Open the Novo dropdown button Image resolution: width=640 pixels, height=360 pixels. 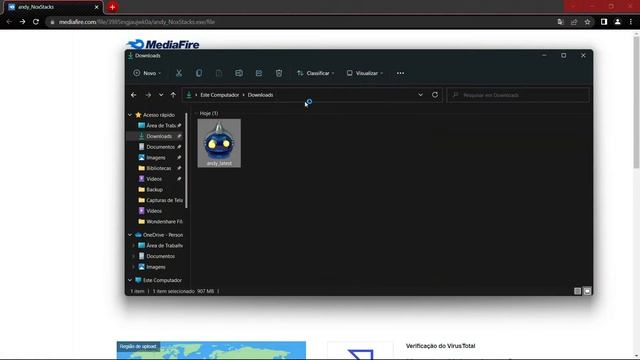point(147,73)
